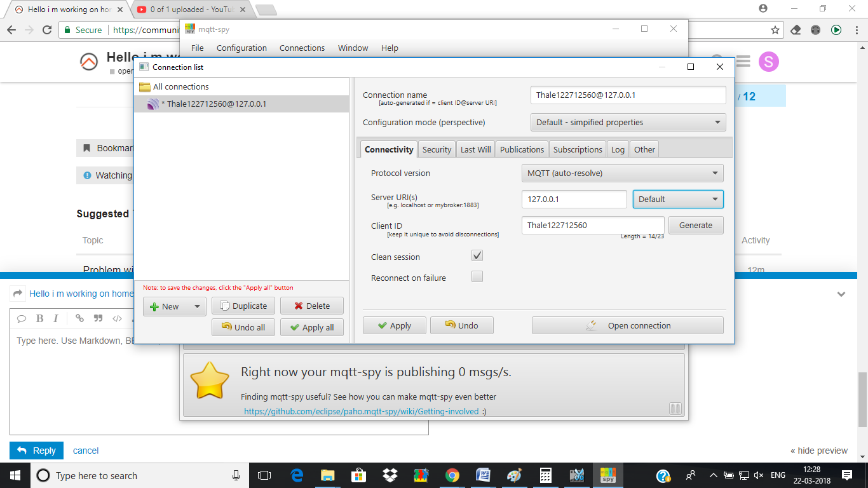
Task: Click the openHAB logo in forum header
Action: tap(90, 61)
